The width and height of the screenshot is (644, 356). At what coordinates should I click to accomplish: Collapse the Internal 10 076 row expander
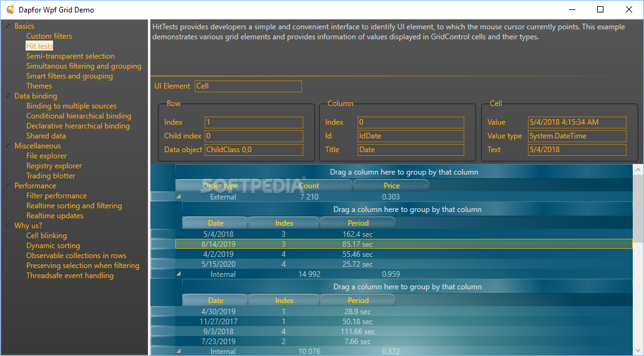click(x=178, y=352)
